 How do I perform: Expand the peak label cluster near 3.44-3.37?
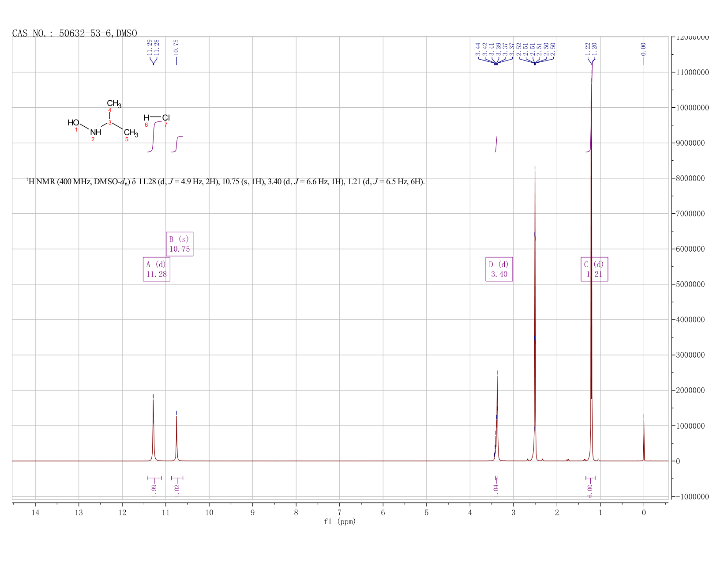coord(494,49)
